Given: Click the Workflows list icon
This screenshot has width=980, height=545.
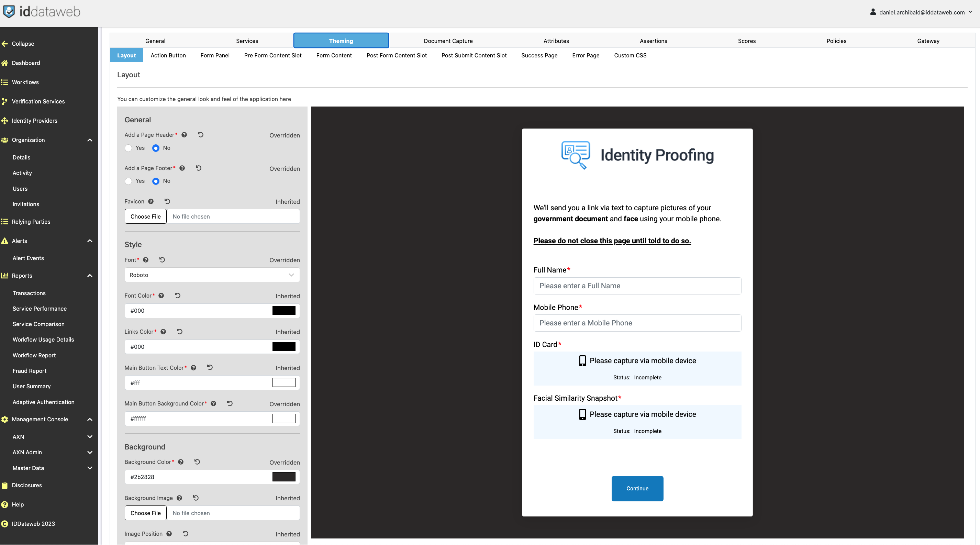Looking at the screenshot, I should (4, 82).
